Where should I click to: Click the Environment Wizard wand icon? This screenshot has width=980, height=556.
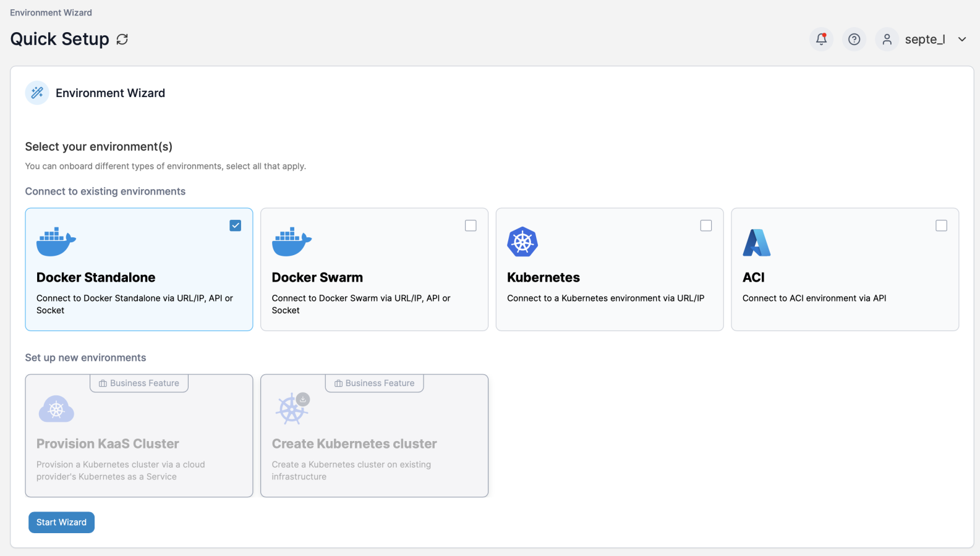point(37,93)
